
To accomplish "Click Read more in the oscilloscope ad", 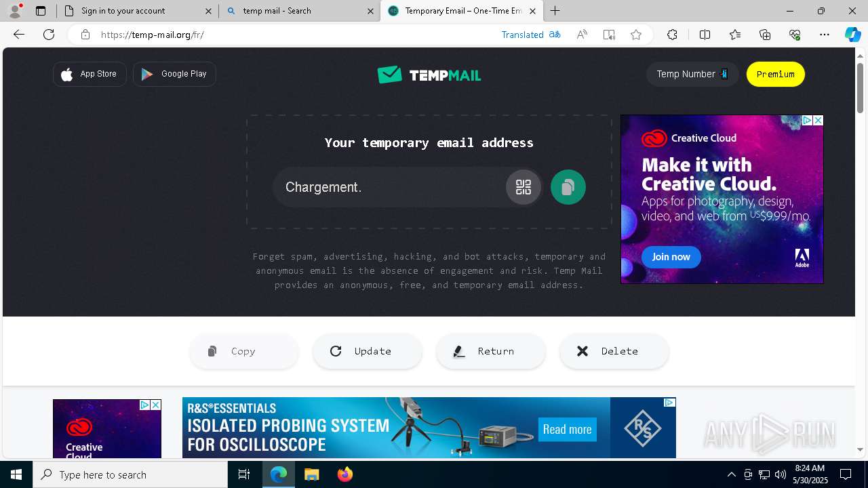I will [568, 429].
